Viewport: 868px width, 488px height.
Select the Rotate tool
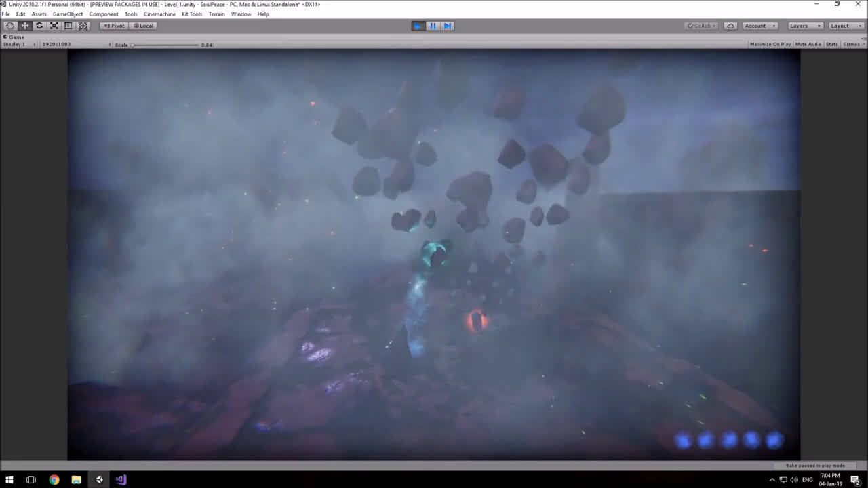click(39, 25)
